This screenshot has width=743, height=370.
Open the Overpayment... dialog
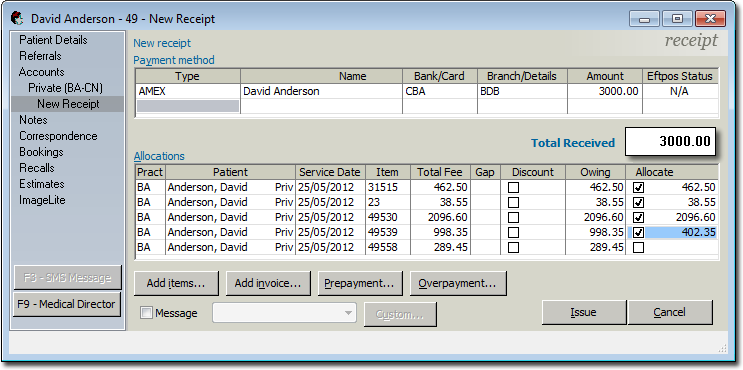(x=457, y=283)
